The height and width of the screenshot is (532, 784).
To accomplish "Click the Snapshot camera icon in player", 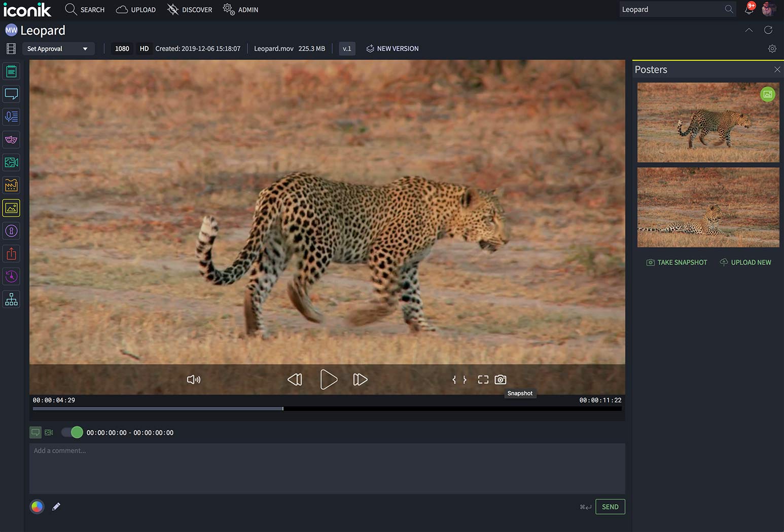I will point(500,379).
